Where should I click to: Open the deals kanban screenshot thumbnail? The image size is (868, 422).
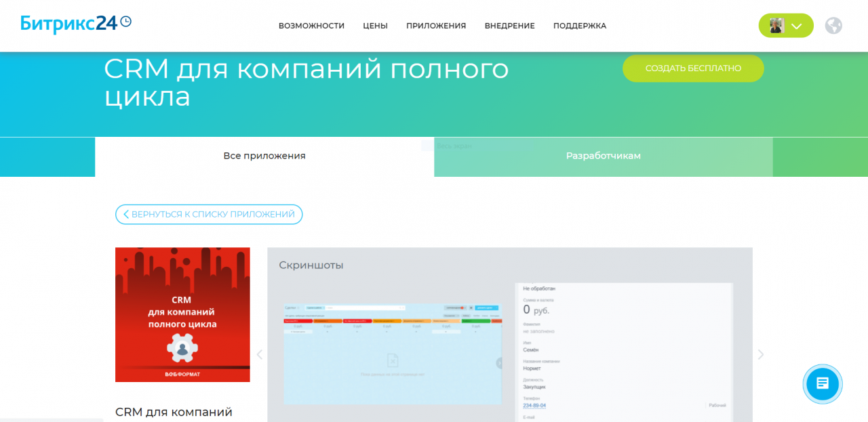[x=392, y=354]
